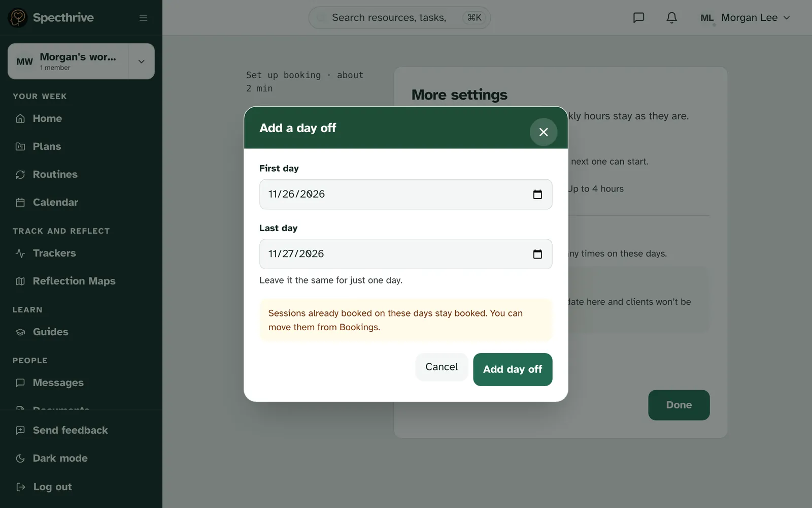
Task: Click the Send feedback bubble icon
Action: click(20, 430)
